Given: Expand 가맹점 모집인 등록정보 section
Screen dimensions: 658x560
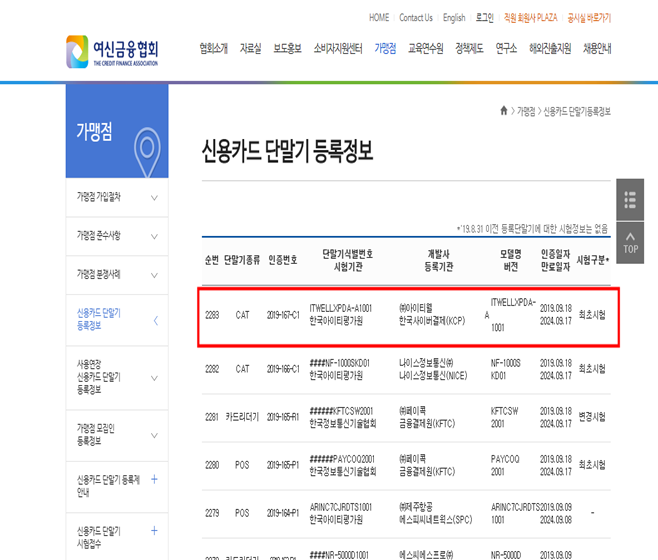Looking at the screenshot, I should pyautogui.click(x=154, y=435).
